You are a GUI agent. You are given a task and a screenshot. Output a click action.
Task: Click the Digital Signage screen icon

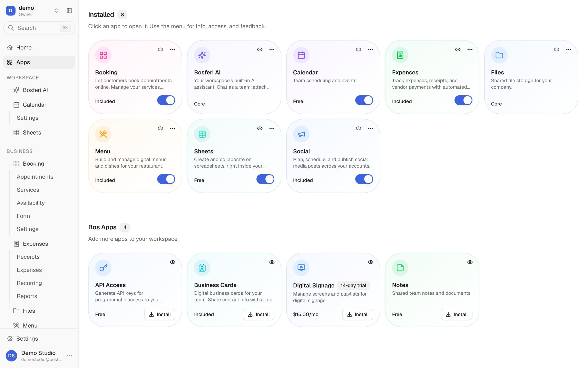pos(301,268)
